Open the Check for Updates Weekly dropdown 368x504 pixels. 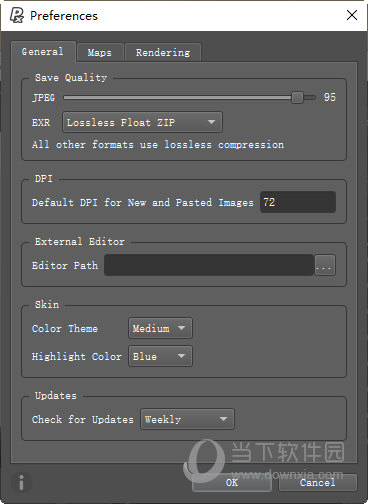pos(187,419)
